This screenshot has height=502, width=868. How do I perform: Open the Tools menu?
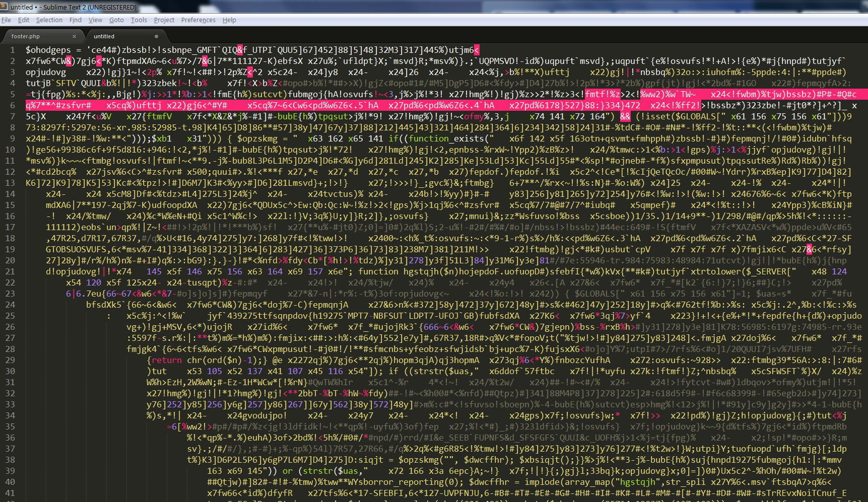tap(139, 20)
